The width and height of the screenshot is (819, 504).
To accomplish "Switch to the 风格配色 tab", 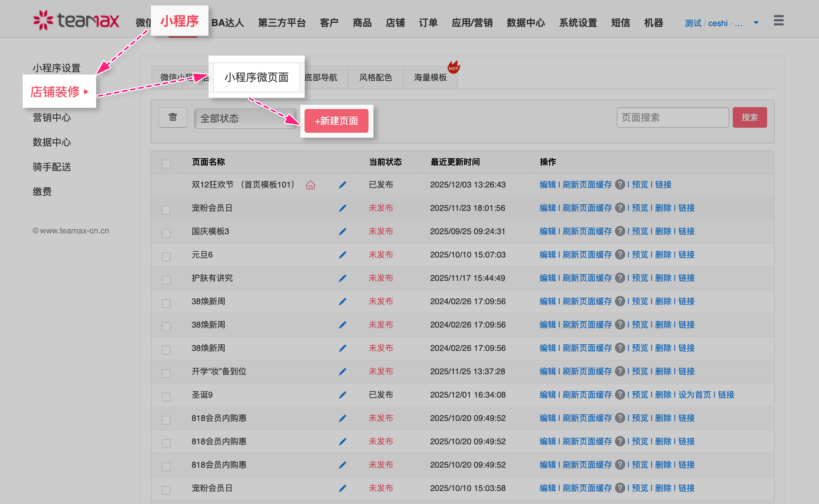I will pyautogui.click(x=375, y=77).
